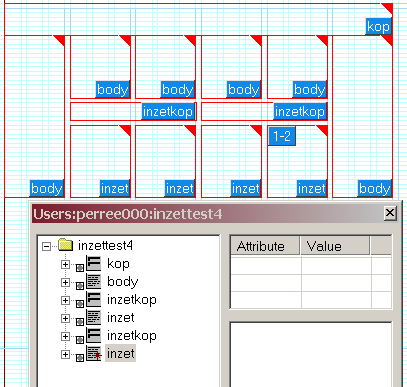
Task: Collapse the inzettest4 root folder node
Action: 47,247
